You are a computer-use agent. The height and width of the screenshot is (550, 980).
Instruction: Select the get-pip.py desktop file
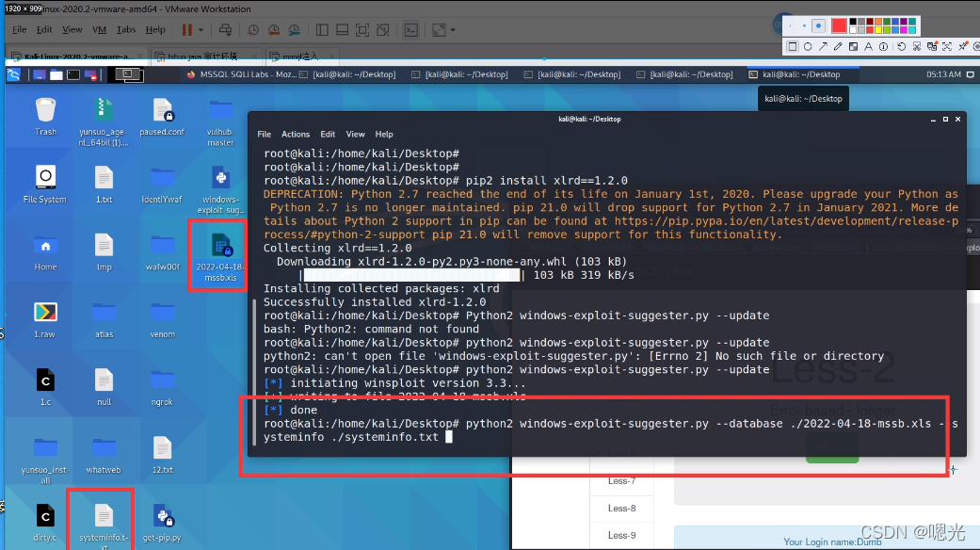pyautogui.click(x=162, y=523)
